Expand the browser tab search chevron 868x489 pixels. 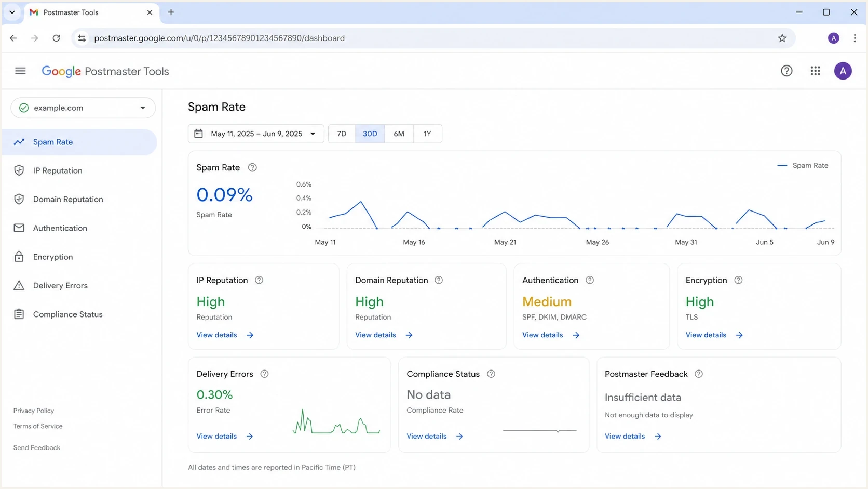[x=12, y=12]
